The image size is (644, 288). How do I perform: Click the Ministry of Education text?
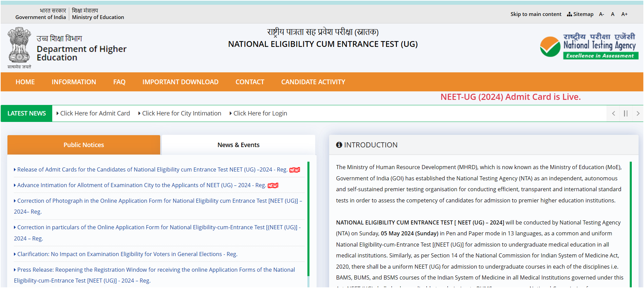[x=98, y=17]
